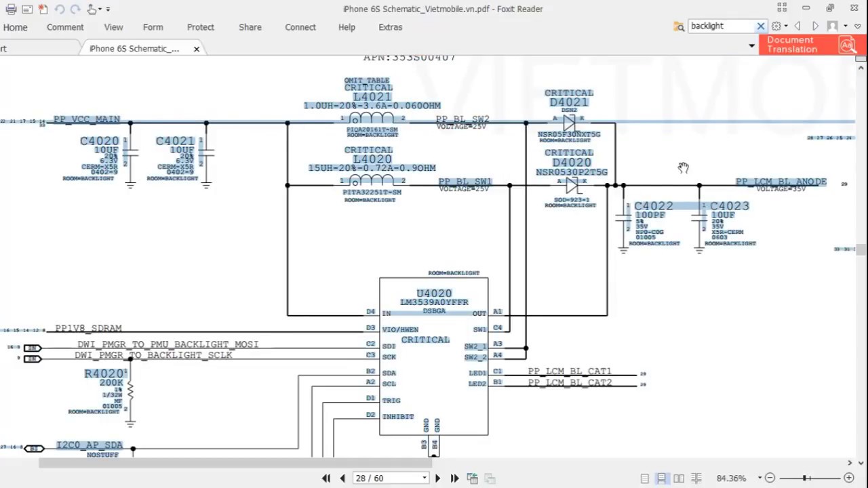Open Customize Quick Access Toolbar dropdown
This screenshot has width=868, height=488.
pyautogui.click(x=108, y=9)
